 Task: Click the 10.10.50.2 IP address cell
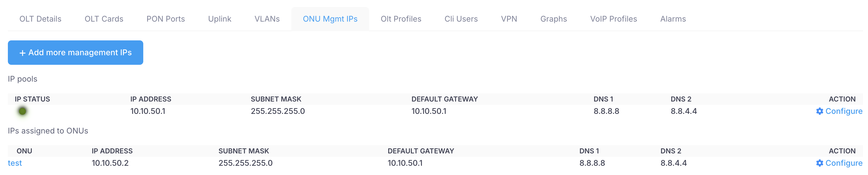[110, 163]
